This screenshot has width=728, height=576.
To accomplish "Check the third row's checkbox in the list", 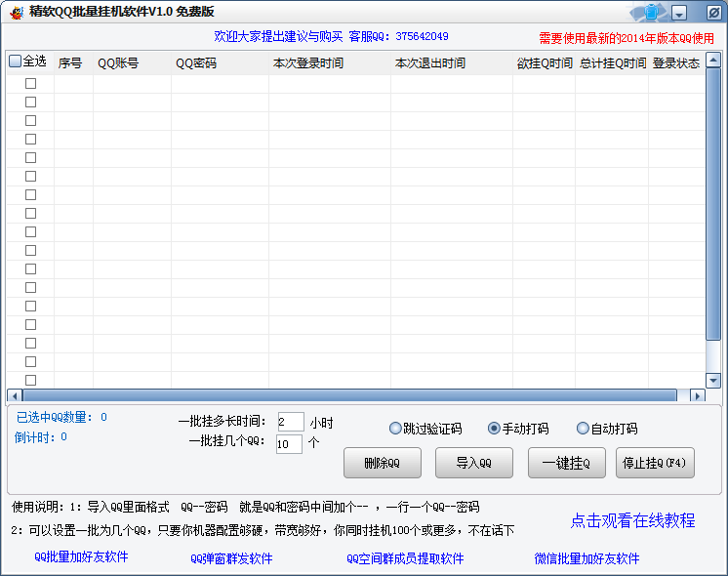I will point(30,121).
